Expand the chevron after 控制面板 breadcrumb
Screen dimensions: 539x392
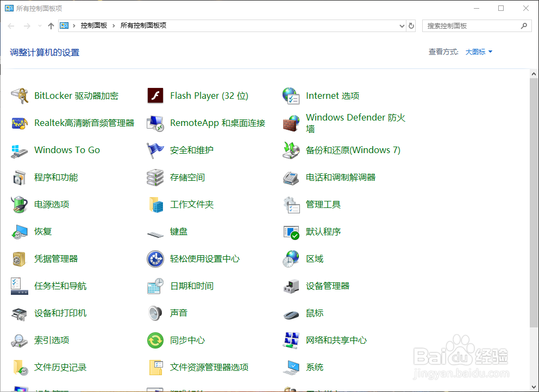coord(114,26)
